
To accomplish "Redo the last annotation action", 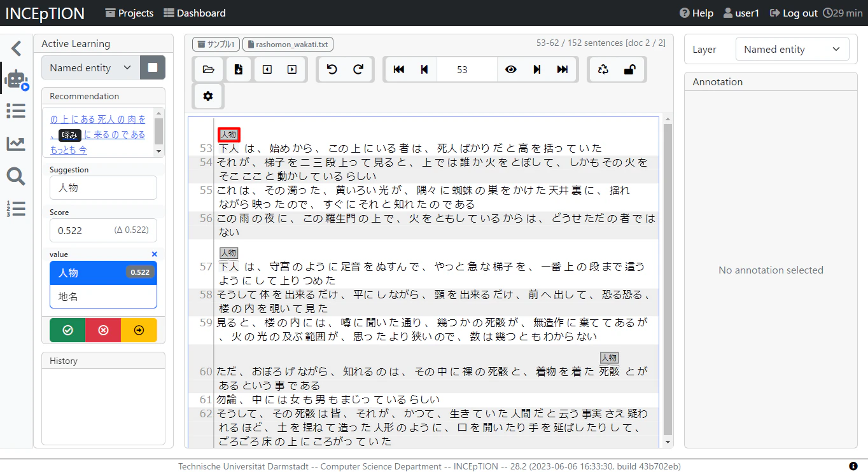I will pyautogui.click(x=358, y=69).
